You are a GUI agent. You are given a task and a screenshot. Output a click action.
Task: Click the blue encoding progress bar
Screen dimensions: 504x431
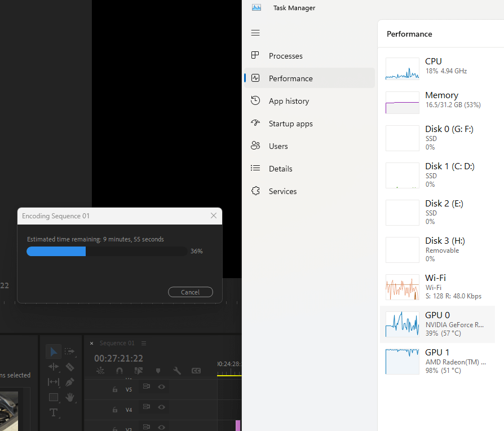(56, 251)
